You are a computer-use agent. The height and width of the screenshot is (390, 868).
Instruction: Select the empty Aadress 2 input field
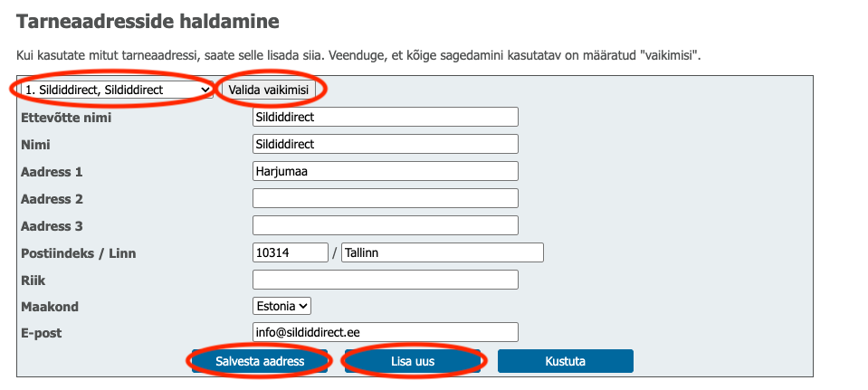pyautogui.click(x=385, y=198)
